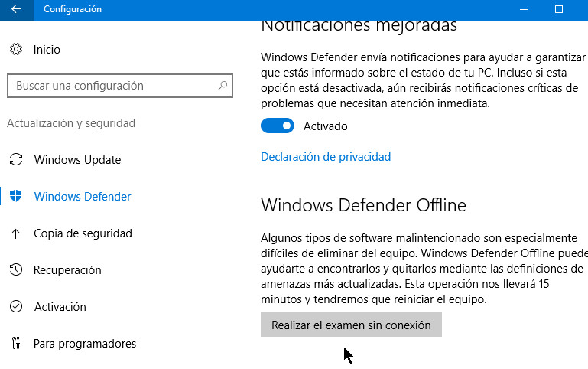Select the Activado label beside the switch
The image size is (588, 369).
click(x=326, y=126)
